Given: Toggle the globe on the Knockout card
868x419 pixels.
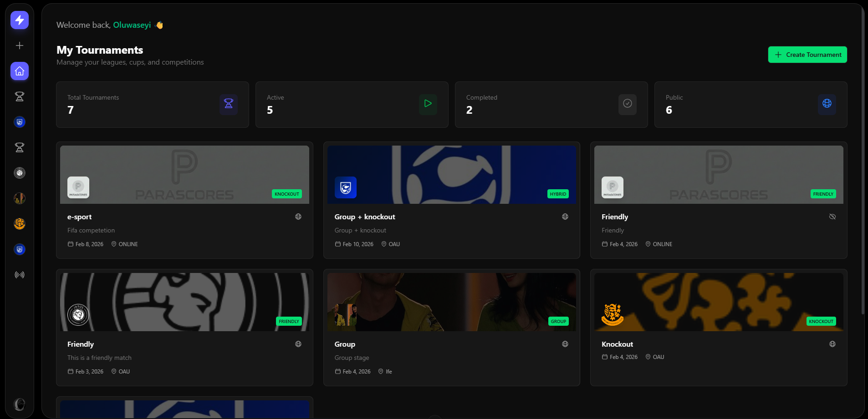Looking at the screenshot, I should [x=832, y=344].
